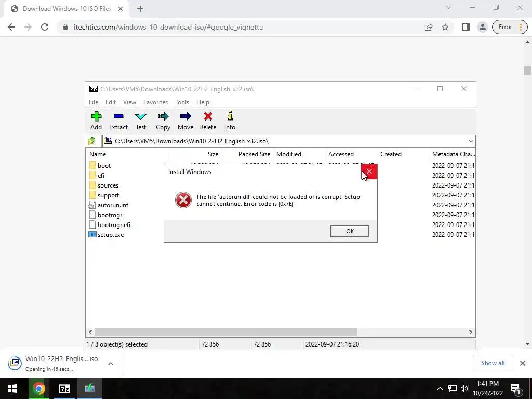Viewport: 532px width, 399px height.
Task: Open the View menu
Action: click(129, 102)
